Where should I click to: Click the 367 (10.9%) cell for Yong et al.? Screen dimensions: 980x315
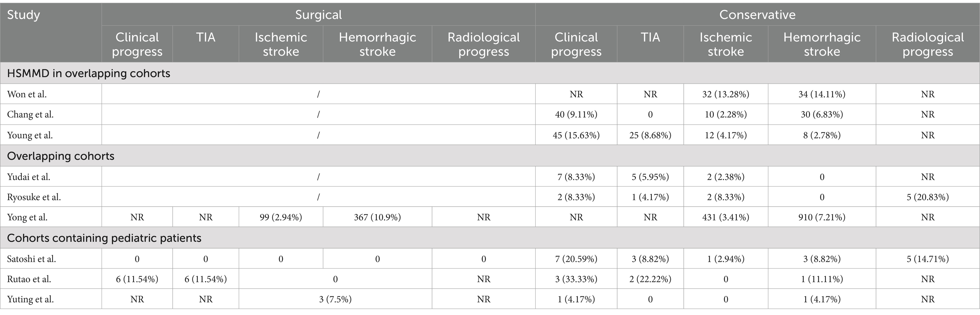(x=377, y=217)
